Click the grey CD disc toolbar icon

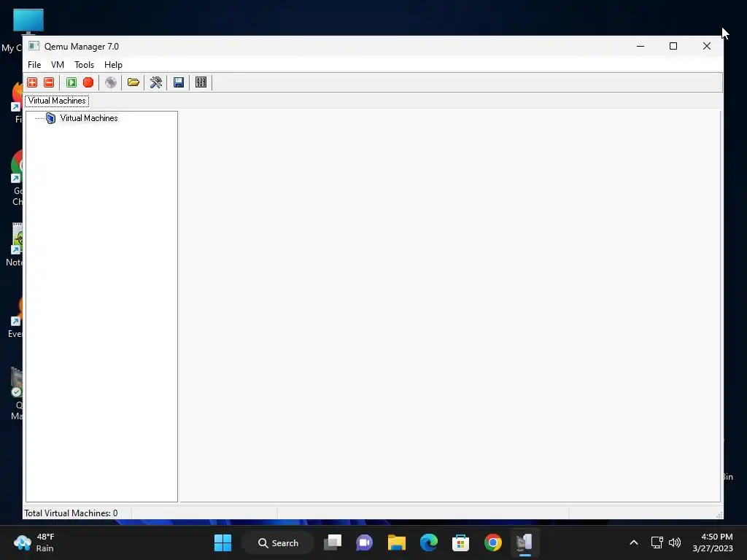tap(111, 82)
